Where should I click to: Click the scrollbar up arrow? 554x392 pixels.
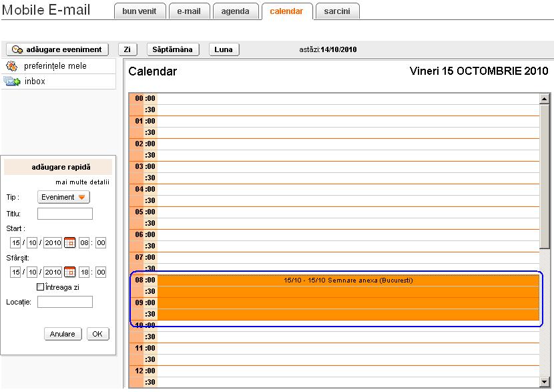click(545, 100)
